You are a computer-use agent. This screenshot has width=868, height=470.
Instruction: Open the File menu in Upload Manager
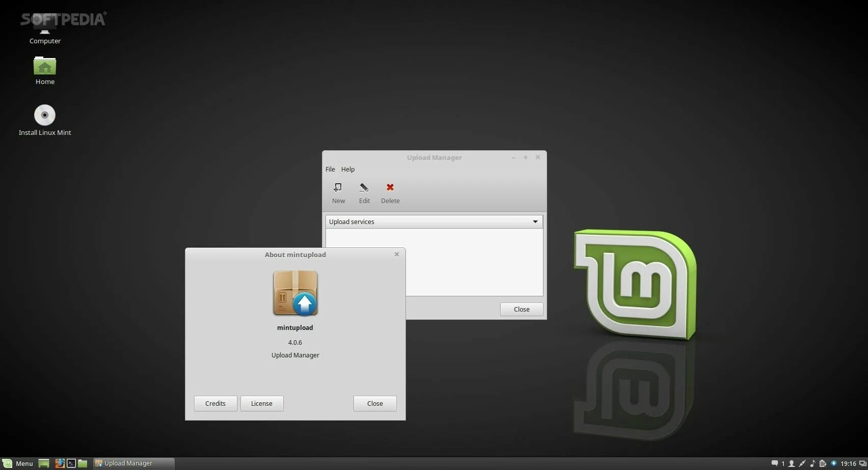[x=330, y=169]
